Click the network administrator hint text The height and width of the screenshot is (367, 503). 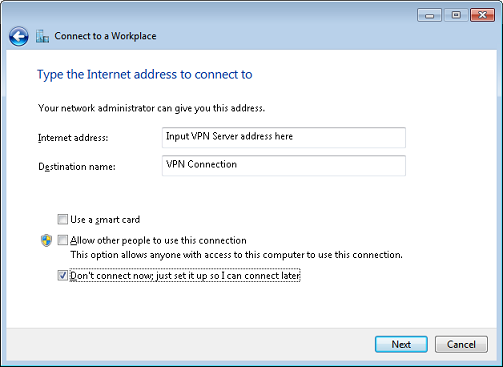tap(151, 108)
